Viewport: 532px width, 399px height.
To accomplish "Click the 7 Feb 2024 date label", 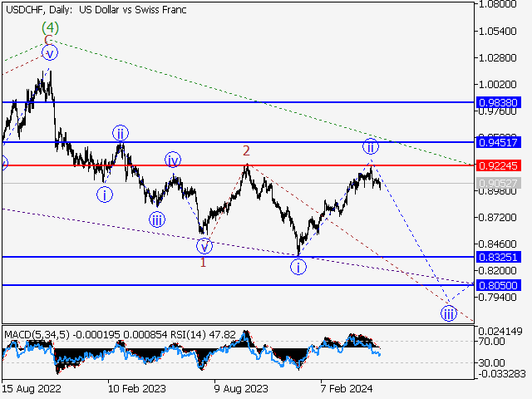I will click(x=347, y=388).
